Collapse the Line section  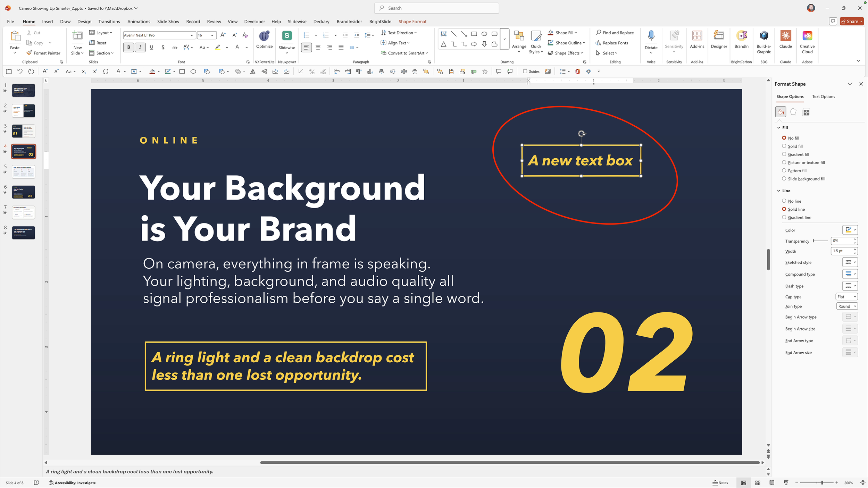778,191
